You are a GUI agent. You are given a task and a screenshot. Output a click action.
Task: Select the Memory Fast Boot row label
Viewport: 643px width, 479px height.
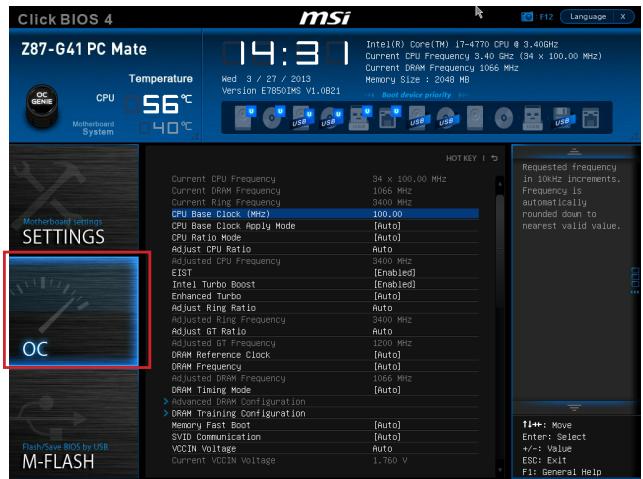coord(211,425)
